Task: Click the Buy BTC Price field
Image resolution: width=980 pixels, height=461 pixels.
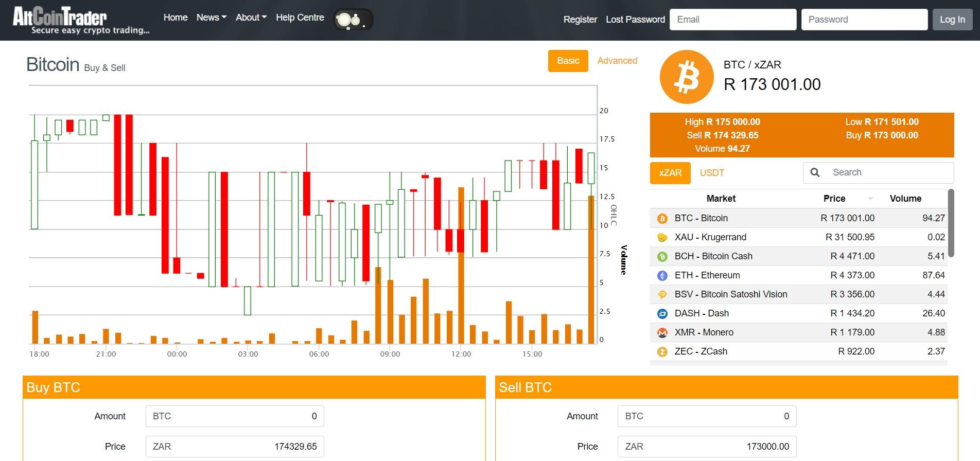Action: tap(235, 447)
